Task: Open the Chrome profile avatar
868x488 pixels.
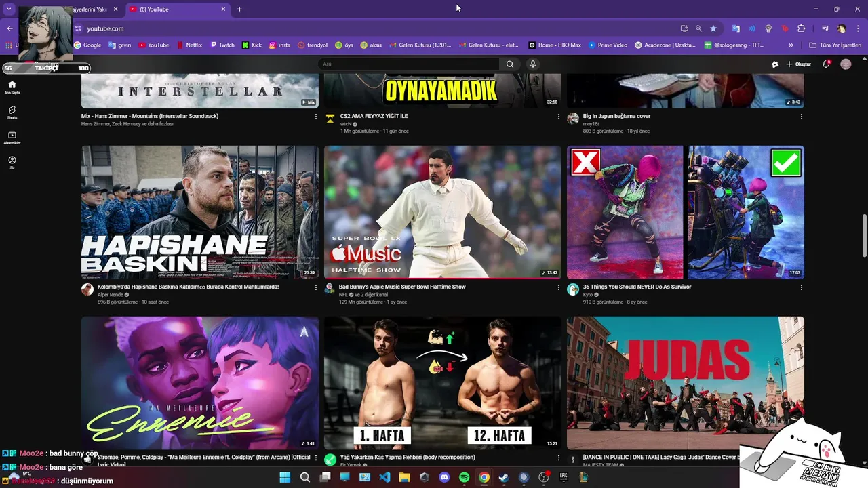Action: [842, 28]
